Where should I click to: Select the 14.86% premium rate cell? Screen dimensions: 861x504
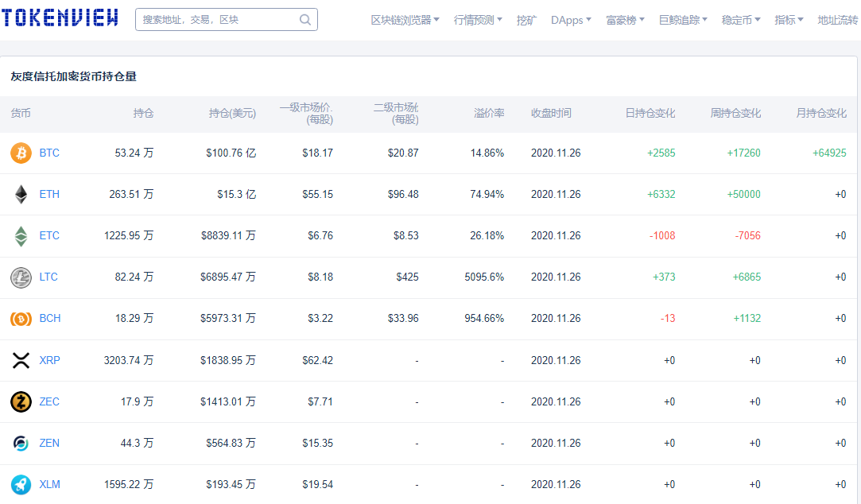pos(487,153)
